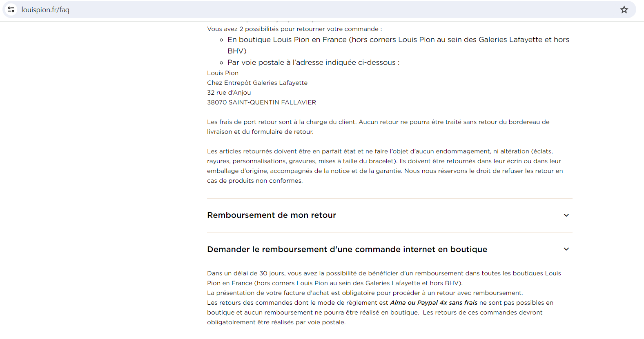Image resolution: width=644 pixels, height=339 pixels.
Task: Select the line "38070 SAINT-QUENTIN FALLAVIER"
Action: (x=261, y=102)
